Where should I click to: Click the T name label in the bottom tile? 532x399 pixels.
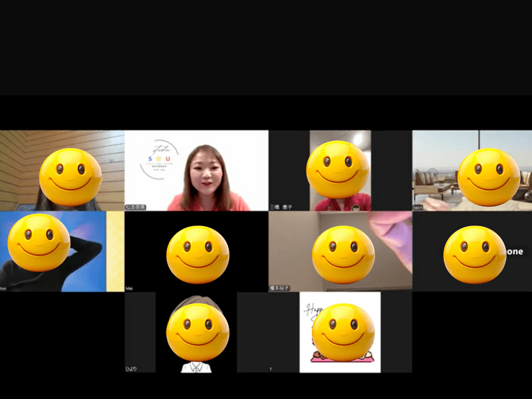(x=271, y=368)
